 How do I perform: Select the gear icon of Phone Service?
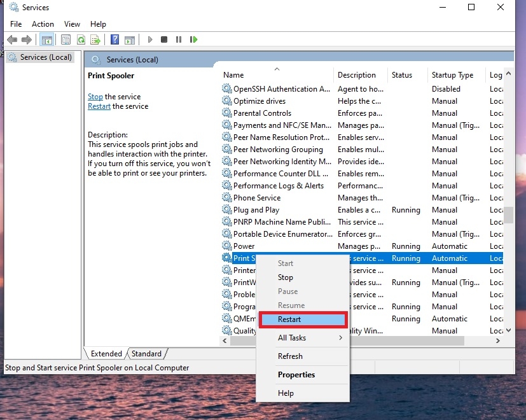[227, 197]
